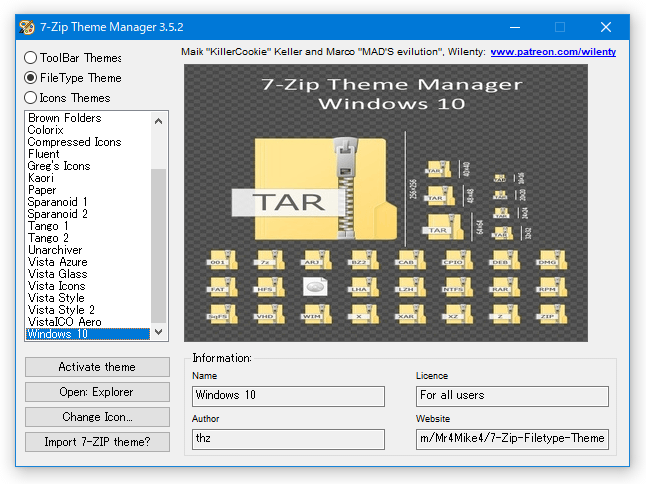Click the DMG folder icon in preview
The width and height of the screenshot is (646, 484).
(551, 260)
